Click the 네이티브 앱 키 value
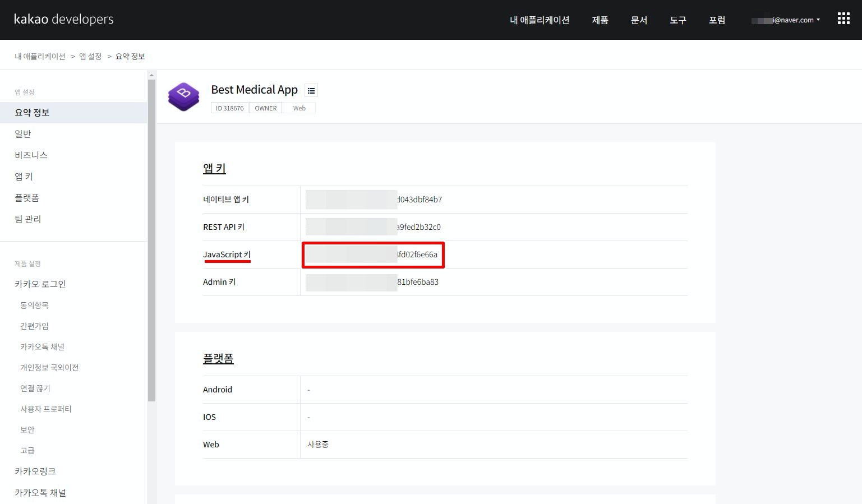Screen dimensions: 862x504 [374, 200]
